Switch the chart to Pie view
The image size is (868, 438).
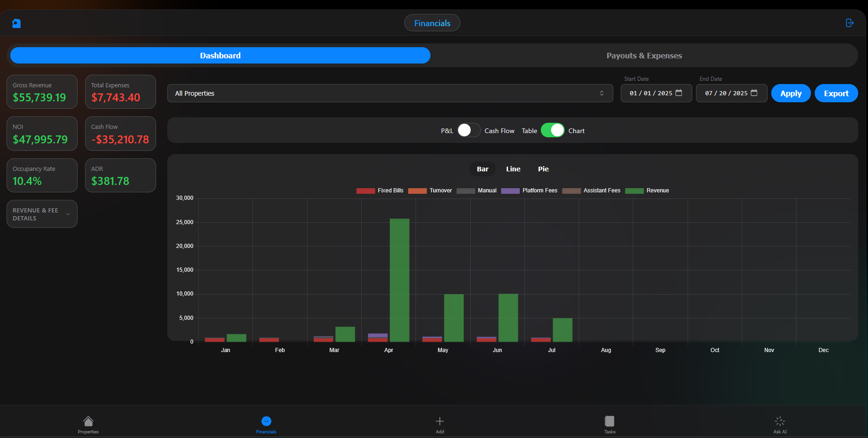(x=543, y=169)
